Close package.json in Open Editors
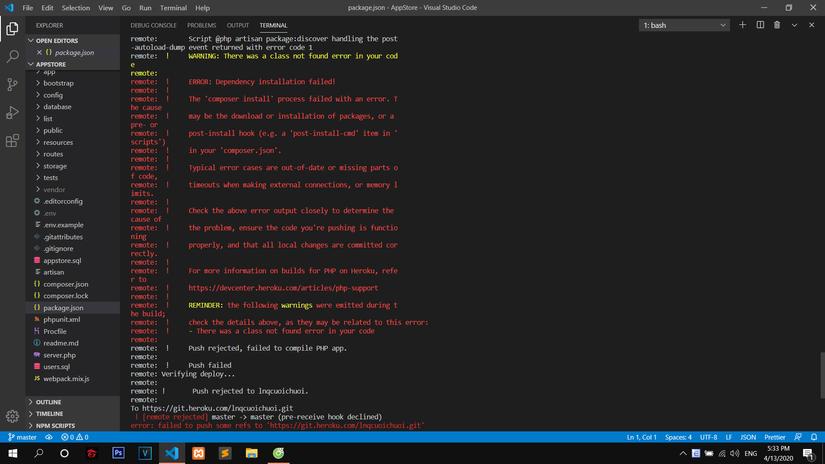The height and width of the screenshot is (464, 825). (39, 52)
